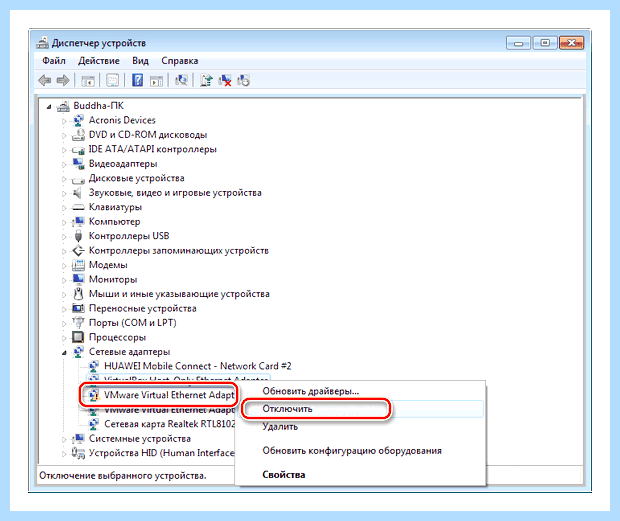Choose Обновить драйверы... in context menu
Image resolution: width=620 pixels, height=521 pixels.
[311, 391]
